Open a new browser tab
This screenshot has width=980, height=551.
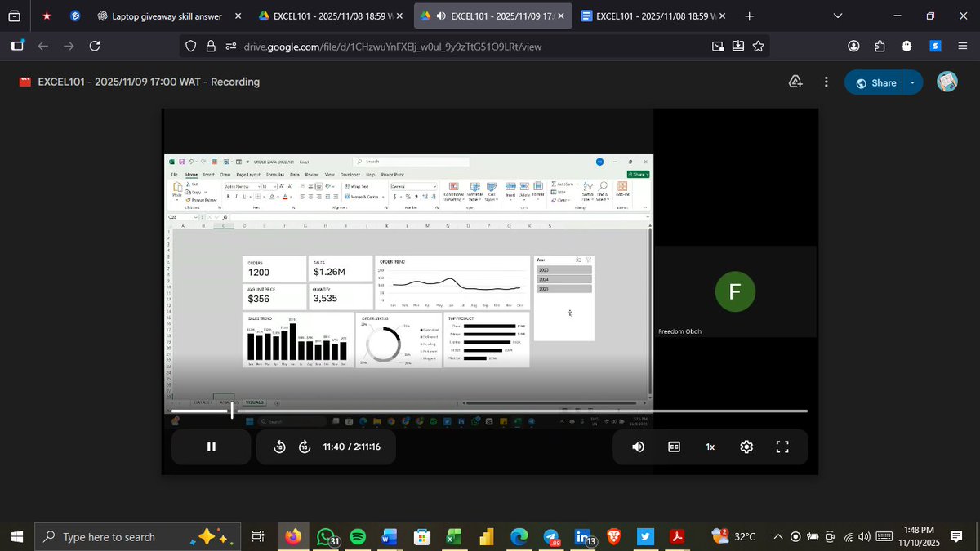(x=750, y=16)
